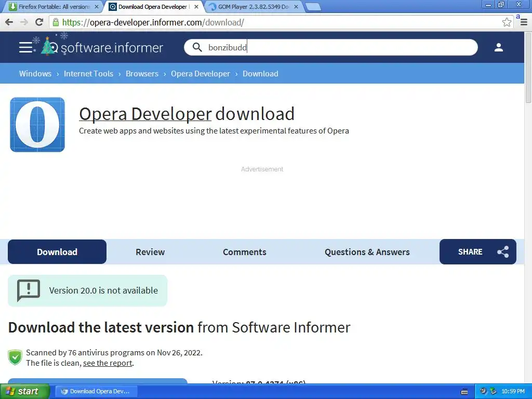The width and height of the screenshot is (532, 399).
Task: Close the Firefox Portable tab
Action: click(x=96, y=7)
